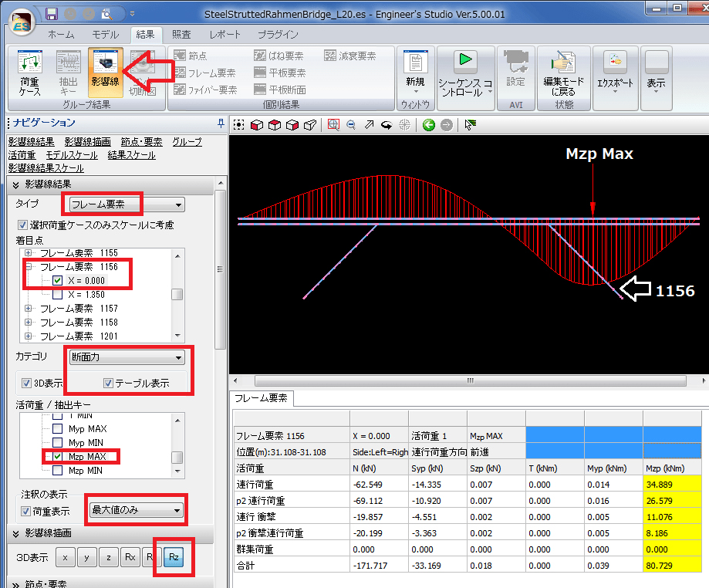Start the シーケンスコントロール play button
The image size is (709, 588).
coord(465,59)
